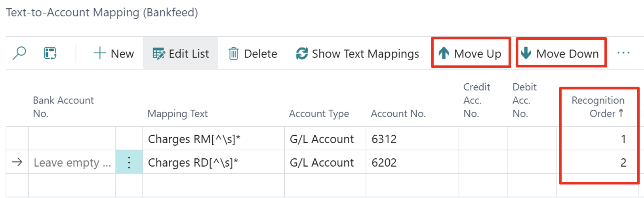The width and height of the screenshot is (644, 198).
Task: Select the 'Charges RM[^\s]*' mapping text cell
Action: tap(213, 139)
